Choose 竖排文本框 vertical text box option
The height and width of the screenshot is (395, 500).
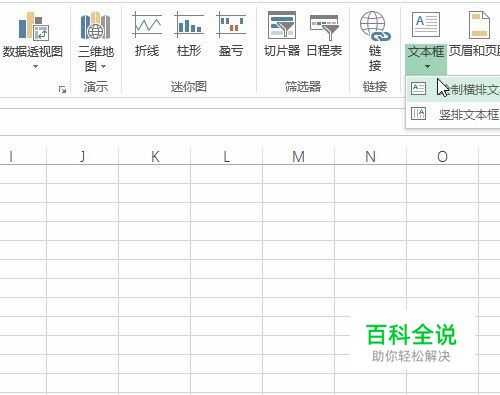click(453, 114)
